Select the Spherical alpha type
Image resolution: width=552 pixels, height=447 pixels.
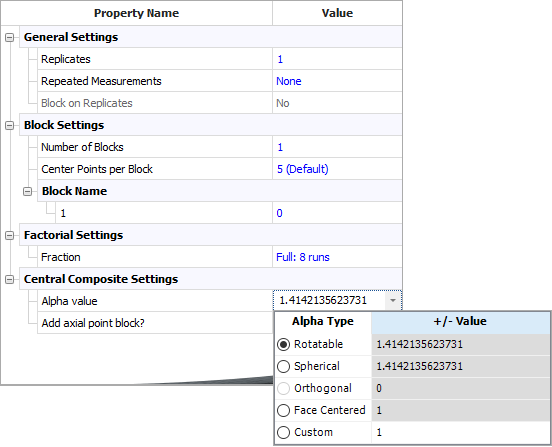tap(283, 366)
